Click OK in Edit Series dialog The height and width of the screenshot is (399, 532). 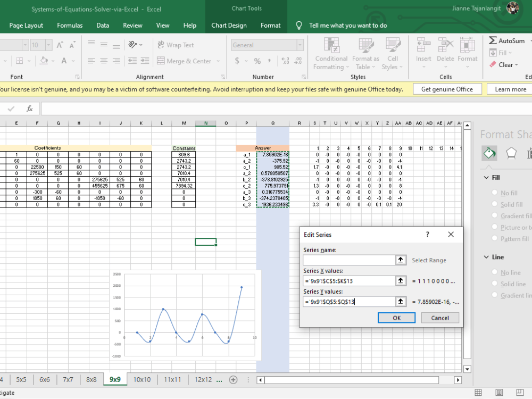396,318
